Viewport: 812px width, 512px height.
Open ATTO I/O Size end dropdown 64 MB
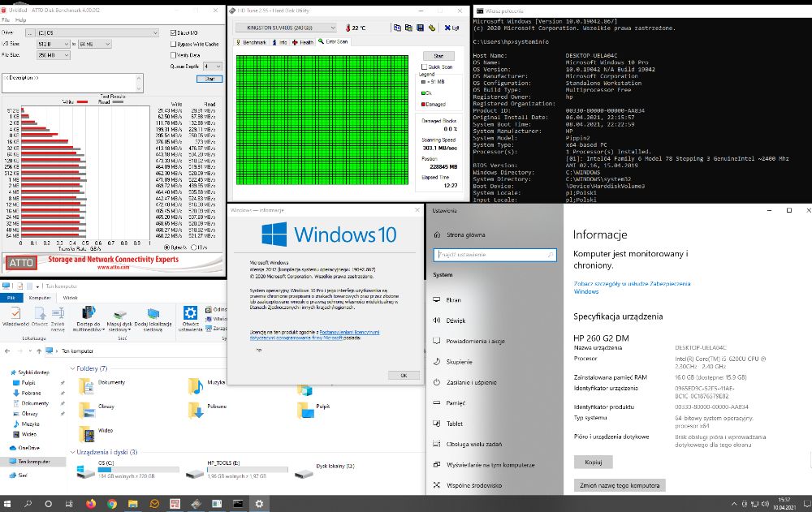tap(95, 44)
